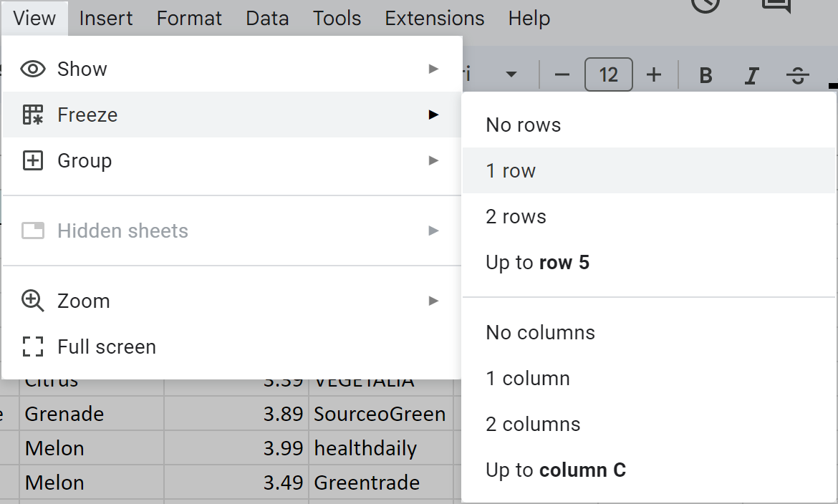
Task: Choose No columns freeze option
Action: pos(540,333)
